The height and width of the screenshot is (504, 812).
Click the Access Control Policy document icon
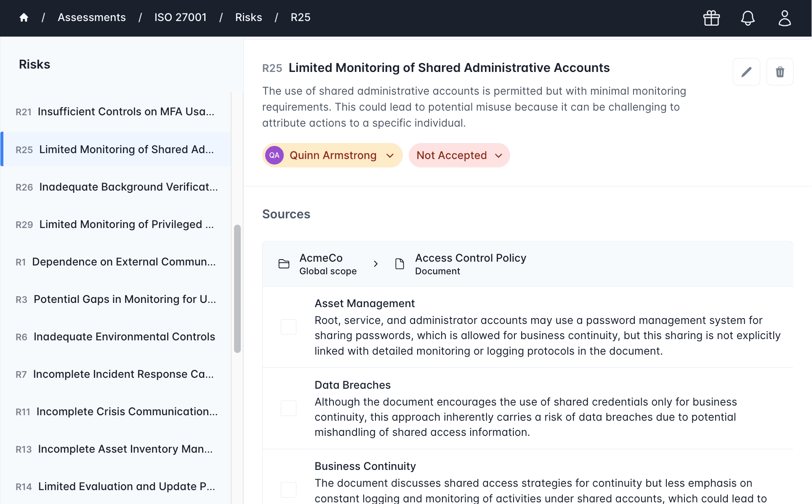pyautogui.click(x=399, y=264)
